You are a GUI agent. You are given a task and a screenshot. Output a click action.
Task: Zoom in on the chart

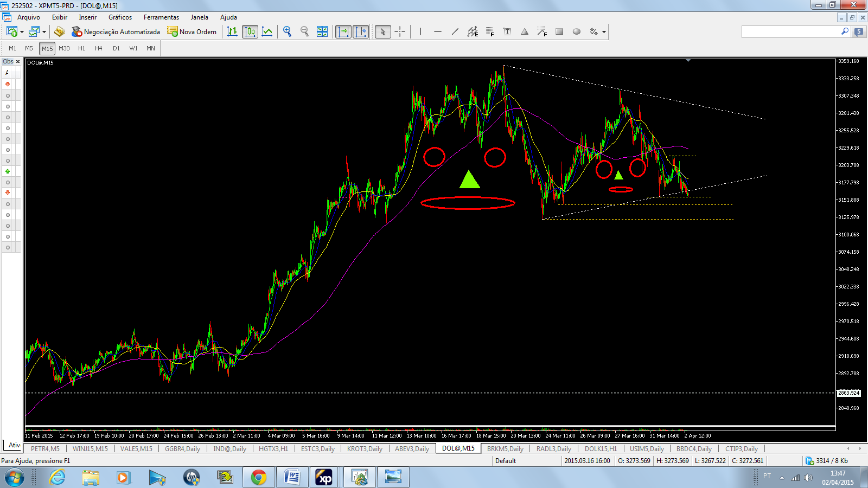point(287,31)
